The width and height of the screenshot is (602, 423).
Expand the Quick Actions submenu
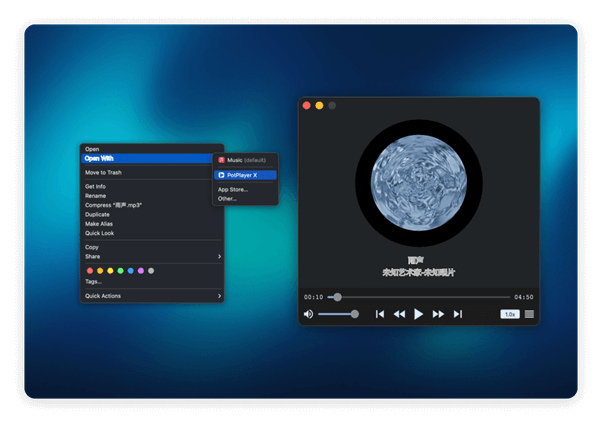(152, 296)
